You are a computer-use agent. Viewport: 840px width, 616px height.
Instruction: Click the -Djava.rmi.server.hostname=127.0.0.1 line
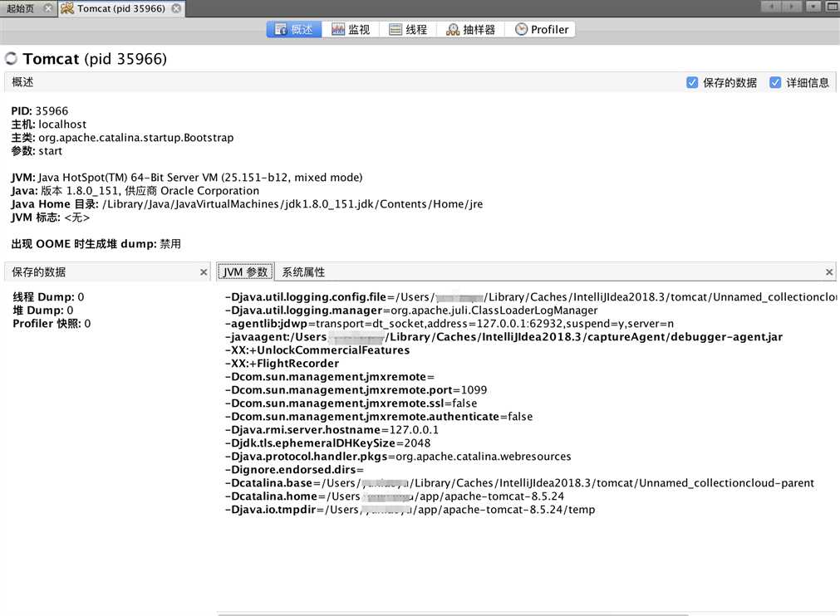pyautogui.click(x=332, y=430)
